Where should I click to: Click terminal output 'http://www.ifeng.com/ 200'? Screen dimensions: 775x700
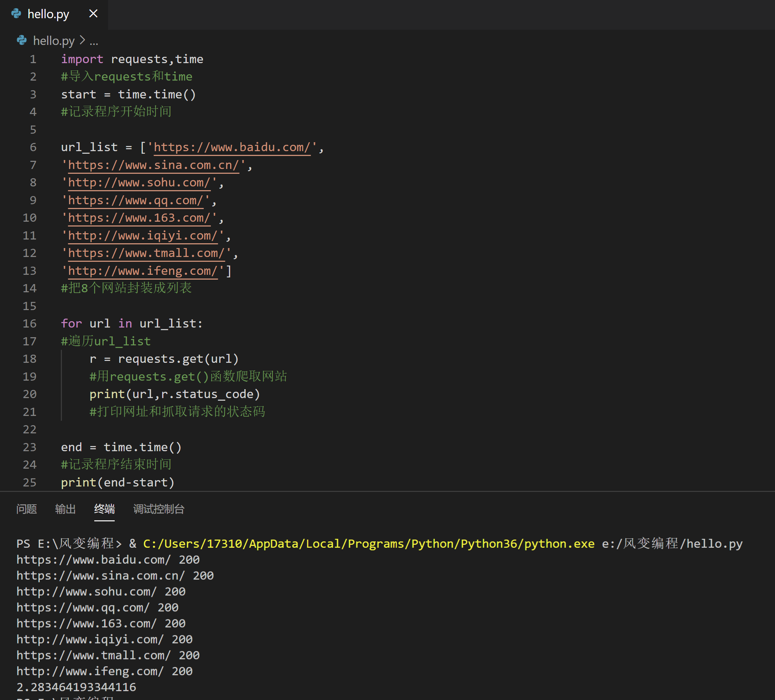[105, 671]
